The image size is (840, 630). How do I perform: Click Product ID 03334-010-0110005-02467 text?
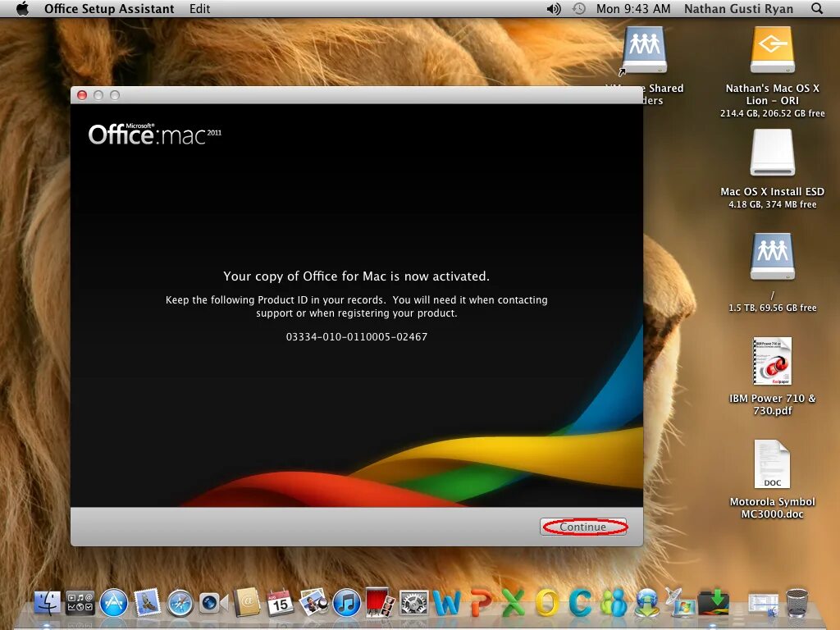(x=357, y=337)
